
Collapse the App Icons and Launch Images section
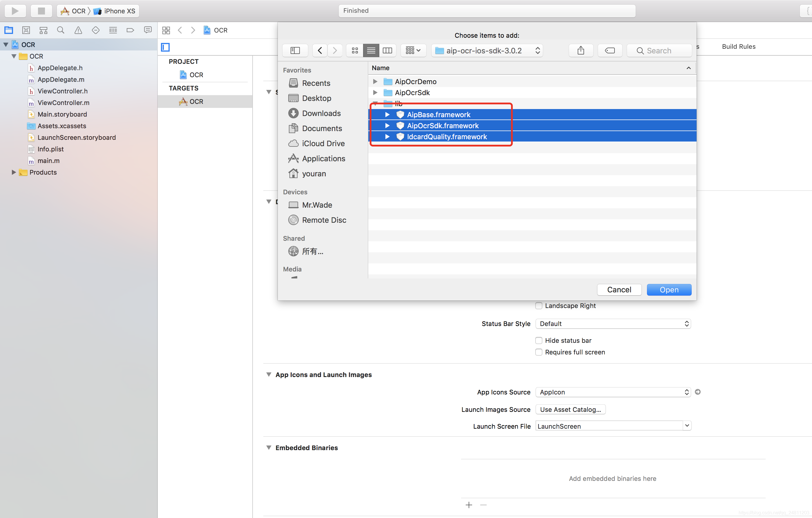point(269,375)
